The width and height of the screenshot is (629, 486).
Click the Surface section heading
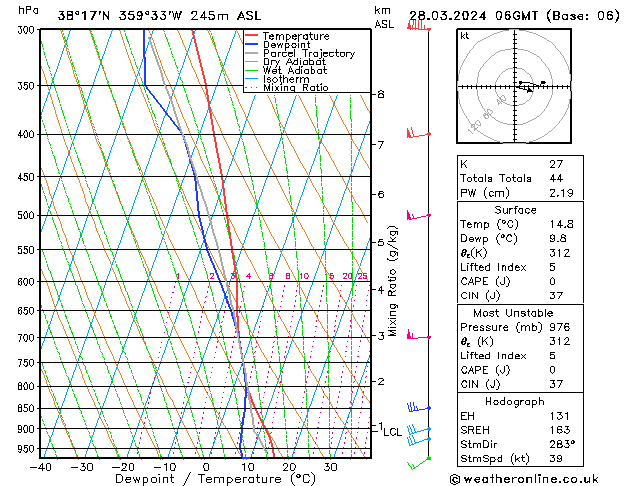(515, 210)
